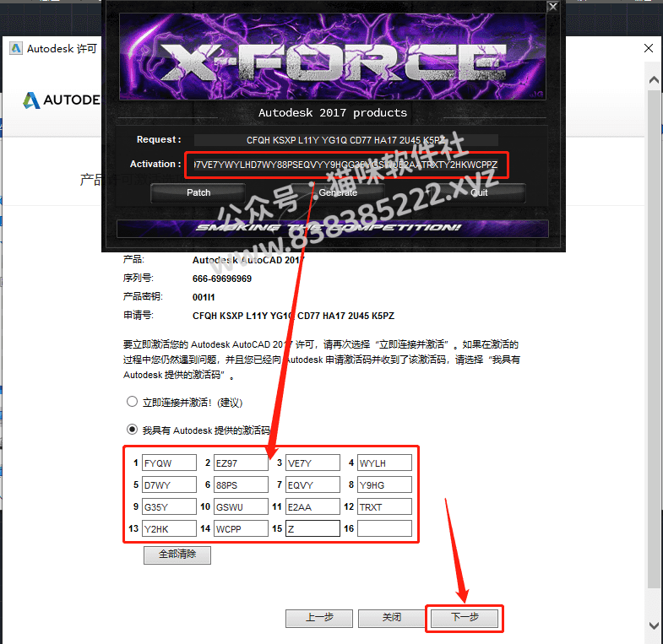663x644 pixels.
Task: Click the empty activation code box 16
Action: tap(385, 528)
